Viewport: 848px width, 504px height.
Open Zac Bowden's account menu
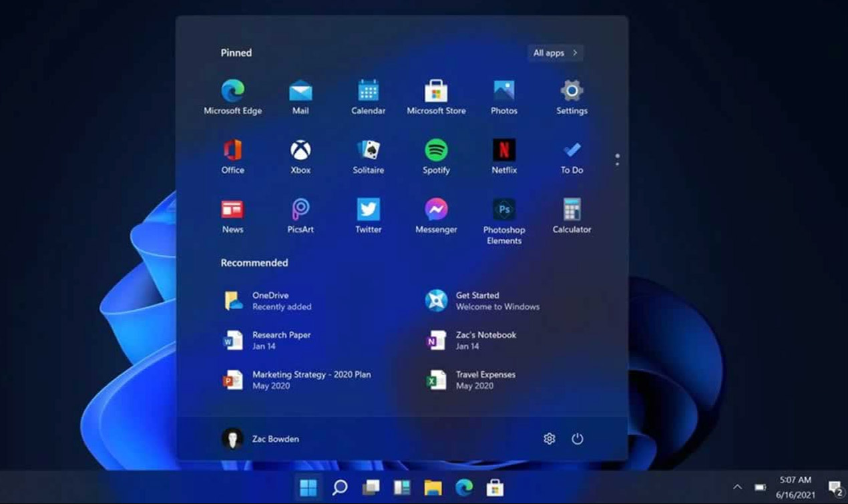[x=260, y=439]
